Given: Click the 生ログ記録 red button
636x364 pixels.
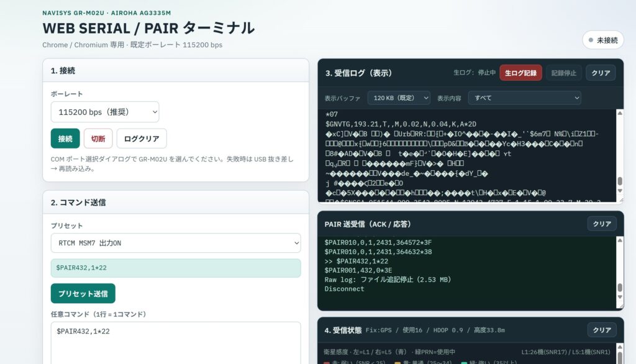Looking at the screenshot, I should (x=520, y=73).
